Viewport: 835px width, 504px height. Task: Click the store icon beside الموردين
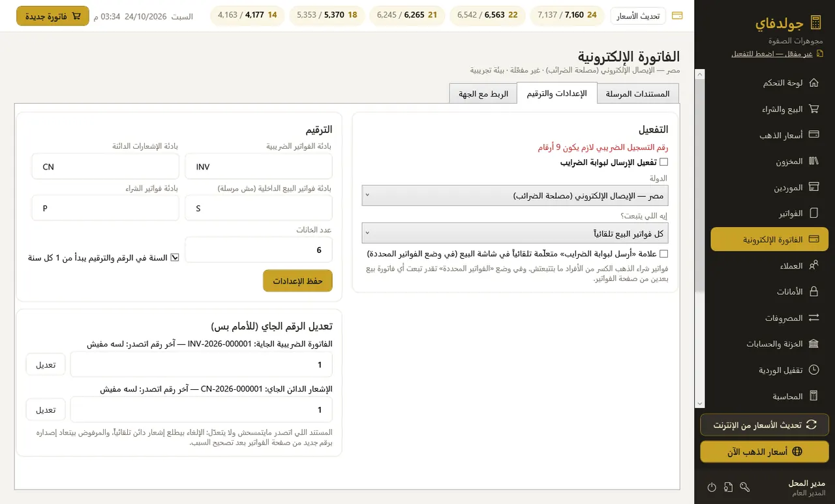(813, 187)
